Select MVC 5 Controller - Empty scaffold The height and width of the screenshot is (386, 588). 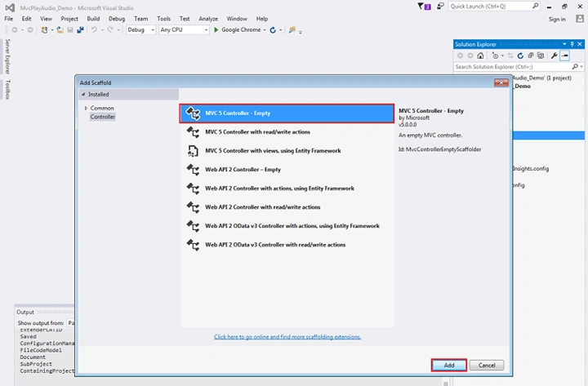click(287, 113)
